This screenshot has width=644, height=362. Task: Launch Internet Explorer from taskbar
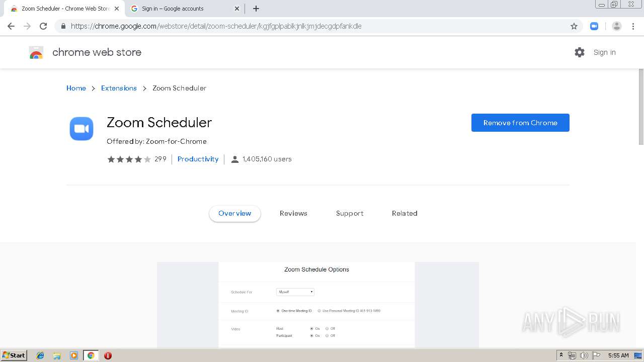(40, 355)
